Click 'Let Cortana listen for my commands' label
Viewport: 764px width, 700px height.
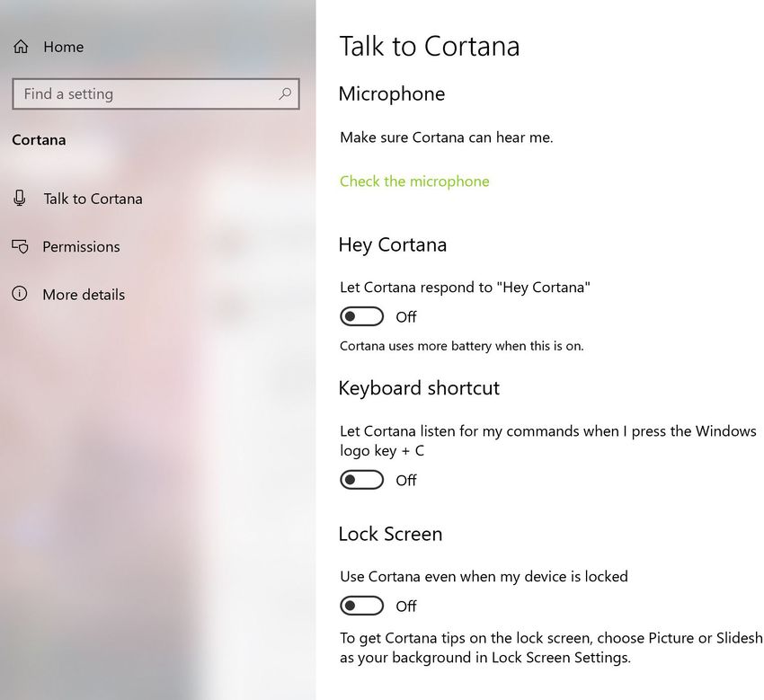[548, 441]
